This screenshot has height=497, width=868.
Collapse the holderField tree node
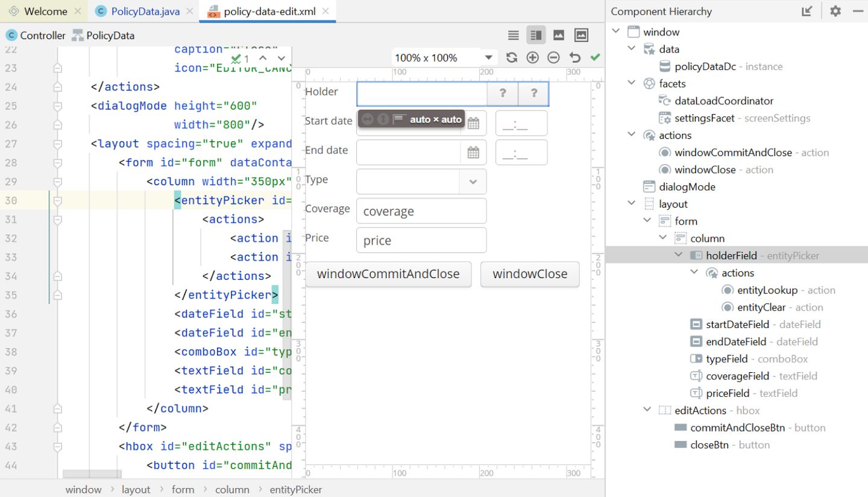coord(678,255)
